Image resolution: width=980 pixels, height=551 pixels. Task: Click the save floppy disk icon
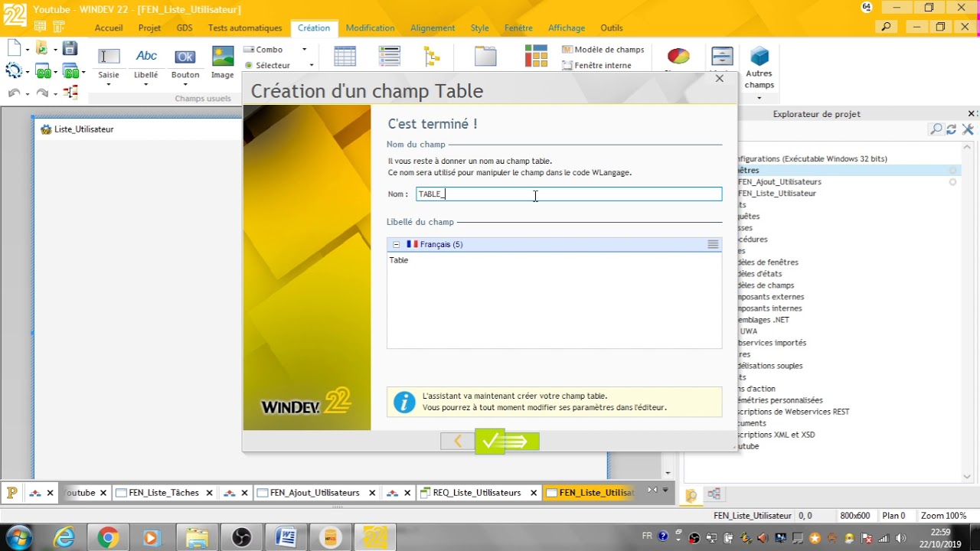click(70, 48)
